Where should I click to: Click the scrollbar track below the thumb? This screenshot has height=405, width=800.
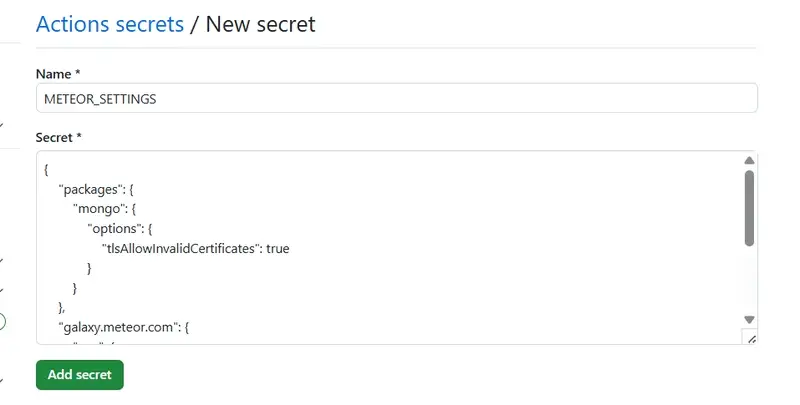[749, 281]
